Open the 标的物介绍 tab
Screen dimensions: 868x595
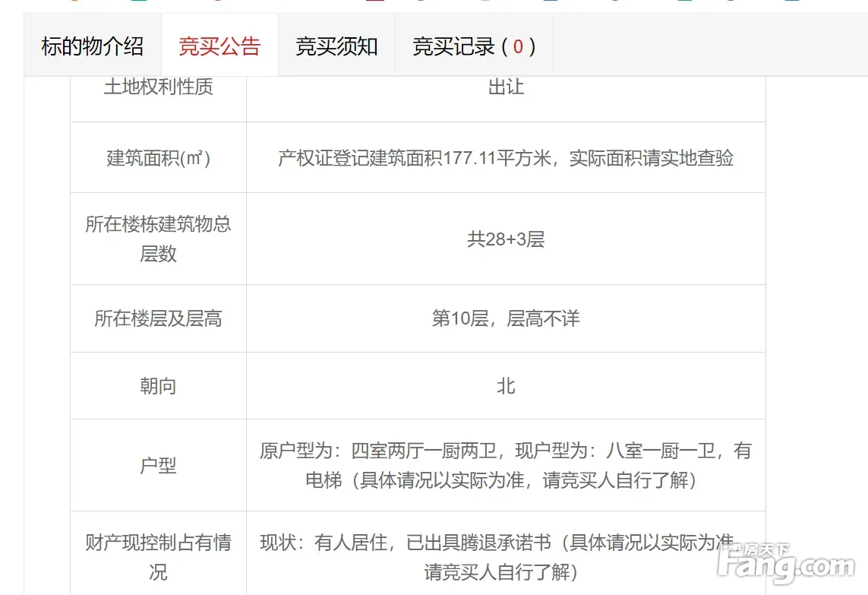(x=92, y=46)
